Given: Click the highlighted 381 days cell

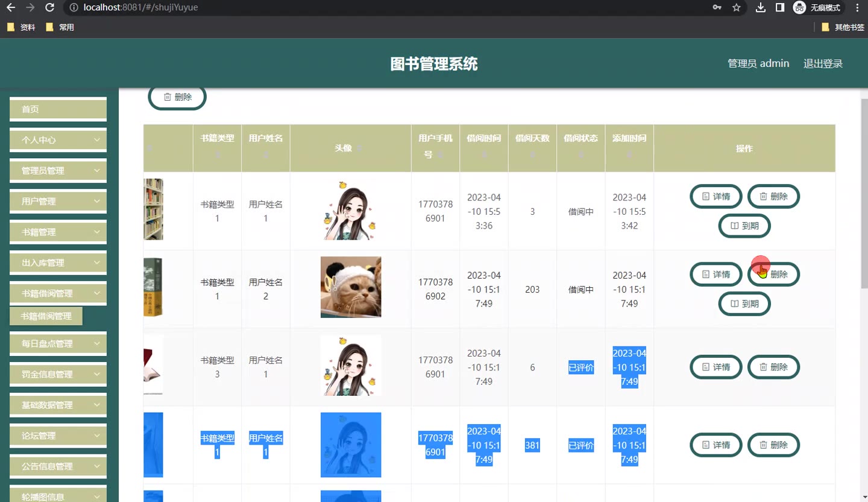Looking at the screenshot, I should coord(532,445).
